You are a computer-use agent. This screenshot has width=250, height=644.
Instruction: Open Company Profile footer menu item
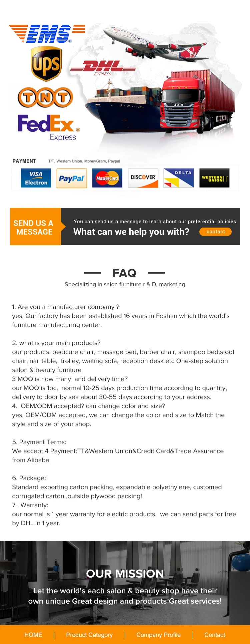pos(158,635)
